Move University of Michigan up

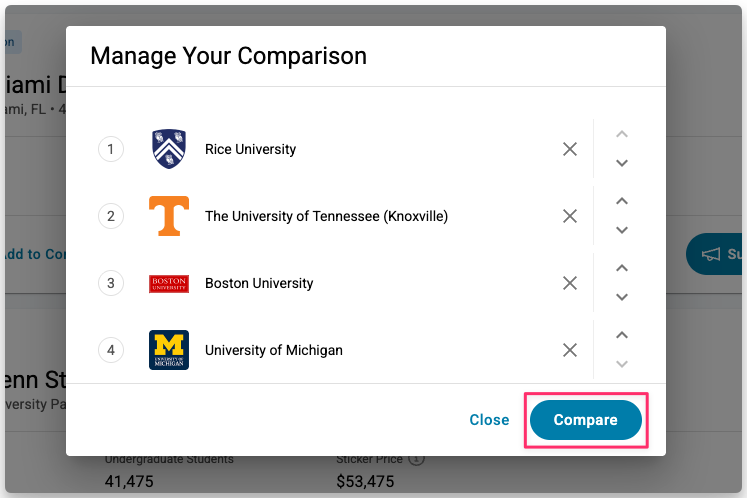(x=622, y=335)
